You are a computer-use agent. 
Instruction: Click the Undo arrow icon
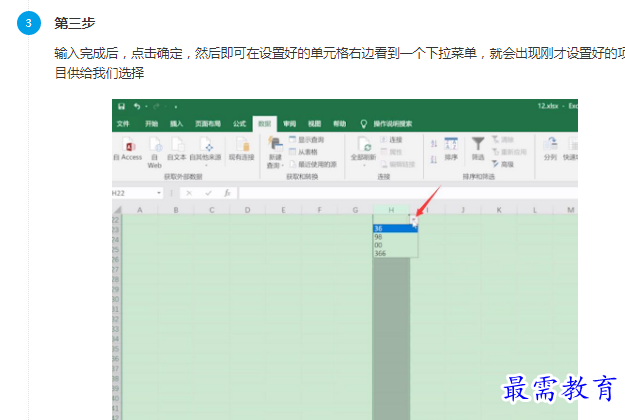137,106
